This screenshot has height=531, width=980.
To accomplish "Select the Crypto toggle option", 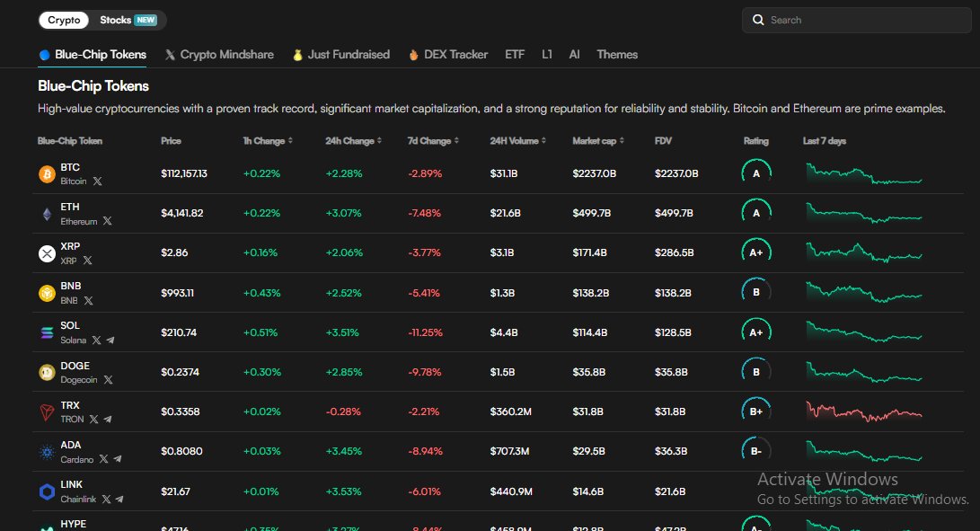I will pos(64,20).
